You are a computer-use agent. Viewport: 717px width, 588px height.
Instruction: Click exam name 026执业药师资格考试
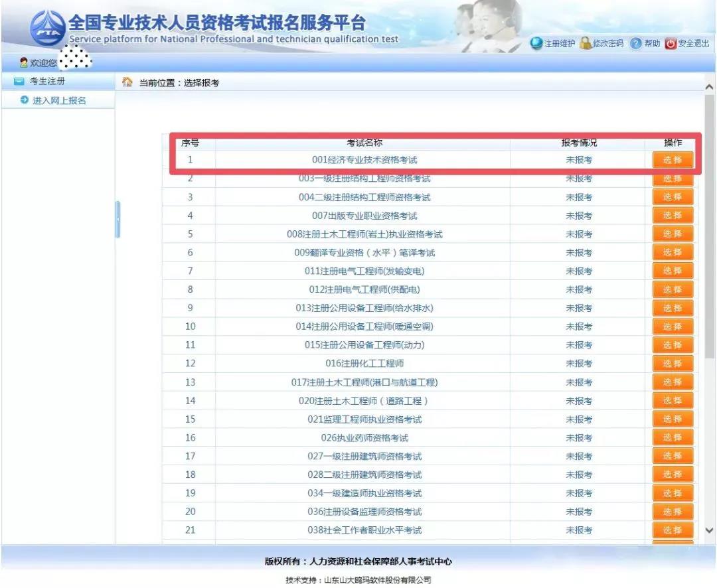click(x=364, y=437)
